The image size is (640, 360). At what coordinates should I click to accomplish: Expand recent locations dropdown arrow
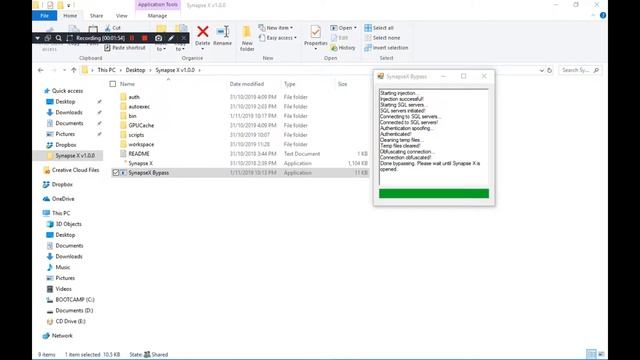click(x=64, y=70)
